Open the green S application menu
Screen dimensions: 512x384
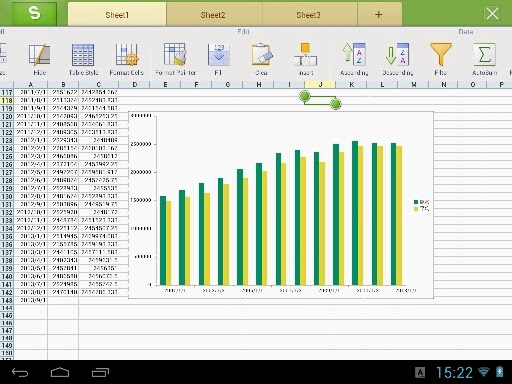34,14
